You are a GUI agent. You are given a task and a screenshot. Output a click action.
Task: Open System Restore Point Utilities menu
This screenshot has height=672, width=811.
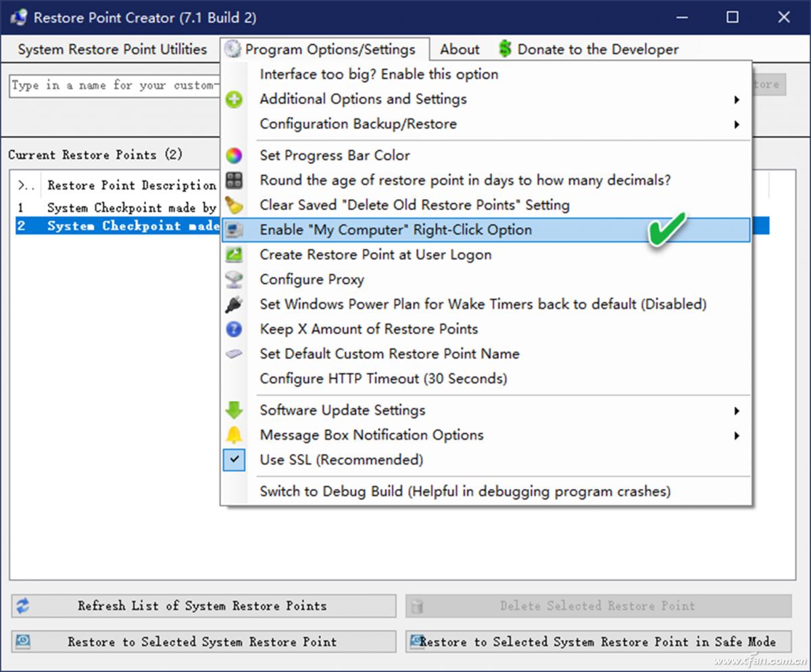(112, 50)
